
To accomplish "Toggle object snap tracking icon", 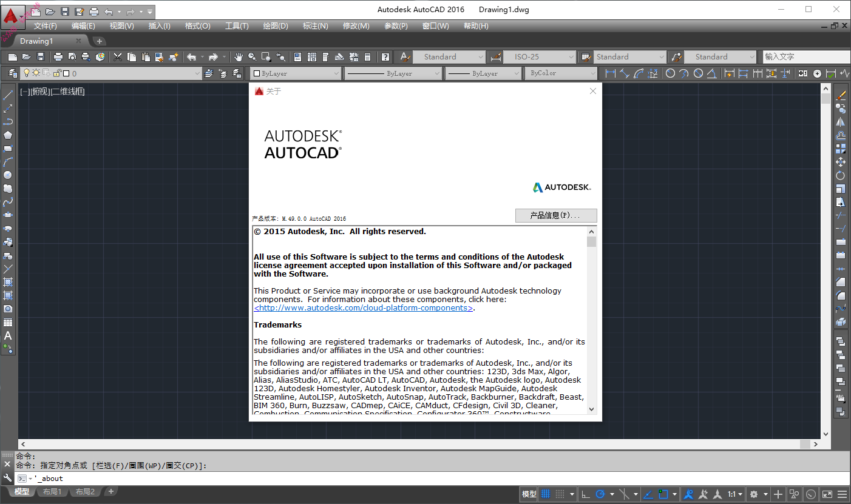I will (x=648, y=494).
